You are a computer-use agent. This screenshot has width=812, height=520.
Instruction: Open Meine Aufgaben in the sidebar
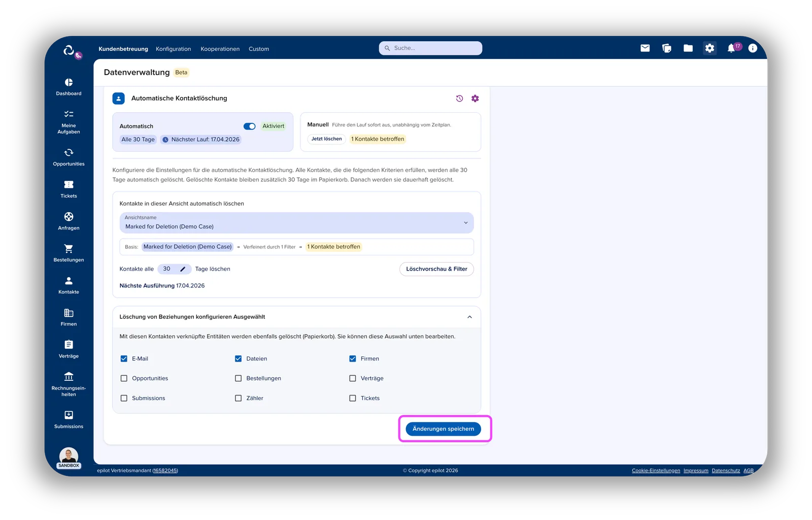tap(69, 122)
